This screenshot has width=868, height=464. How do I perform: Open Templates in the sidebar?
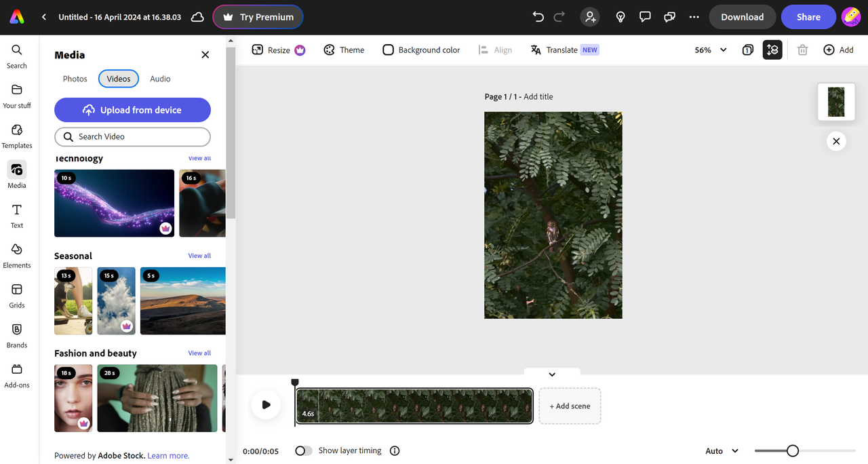click(17, 136)
